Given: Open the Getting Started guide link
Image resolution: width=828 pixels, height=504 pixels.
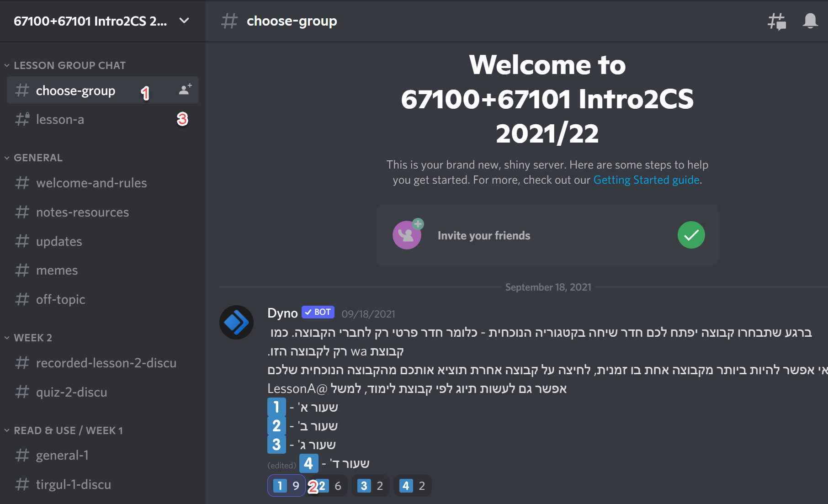Looking at the screenshot, I should 646,180.
